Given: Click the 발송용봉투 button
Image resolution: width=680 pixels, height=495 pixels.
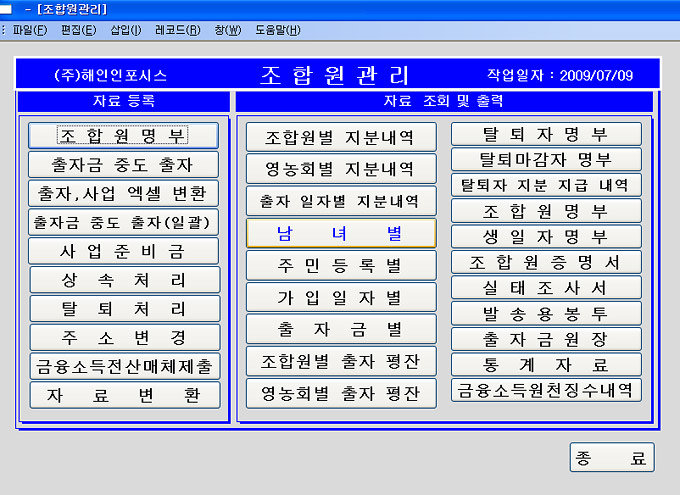Looking at the screenshot, I should pos(546,313).
